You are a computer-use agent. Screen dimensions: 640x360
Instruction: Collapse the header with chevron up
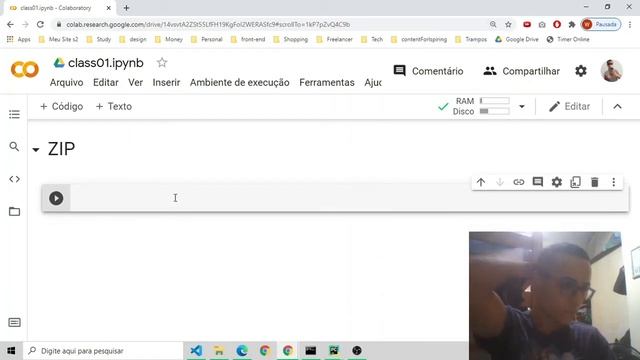pos(618,107)
